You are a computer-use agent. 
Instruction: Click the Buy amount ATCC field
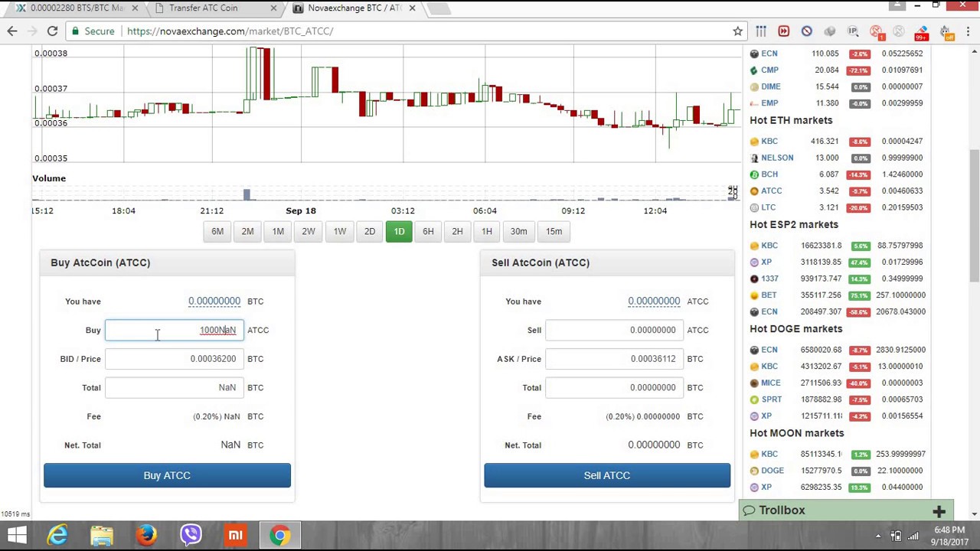pos(175,330)
